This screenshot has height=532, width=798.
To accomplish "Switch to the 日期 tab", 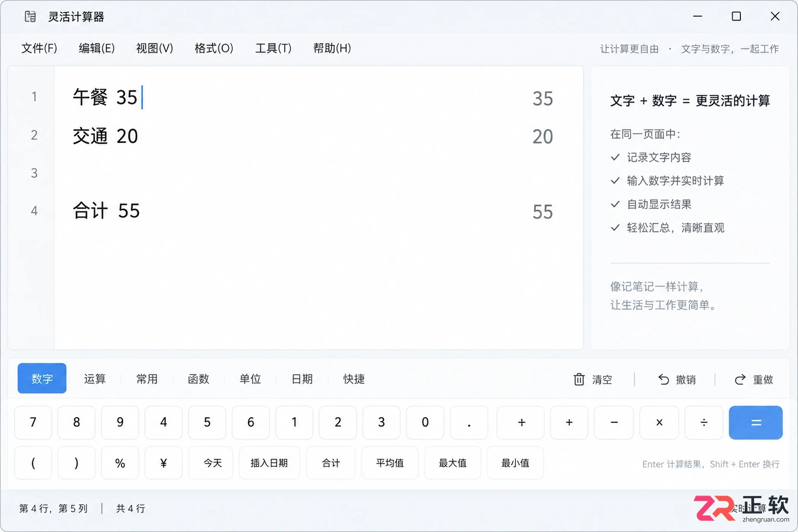I will [x=302, y=379].
